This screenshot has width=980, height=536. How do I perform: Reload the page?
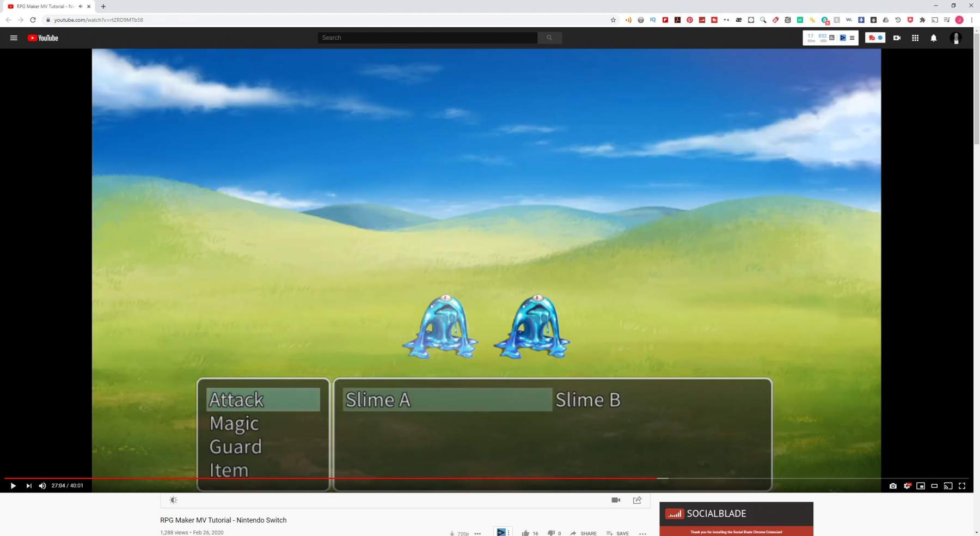click(x=33, y=20)
